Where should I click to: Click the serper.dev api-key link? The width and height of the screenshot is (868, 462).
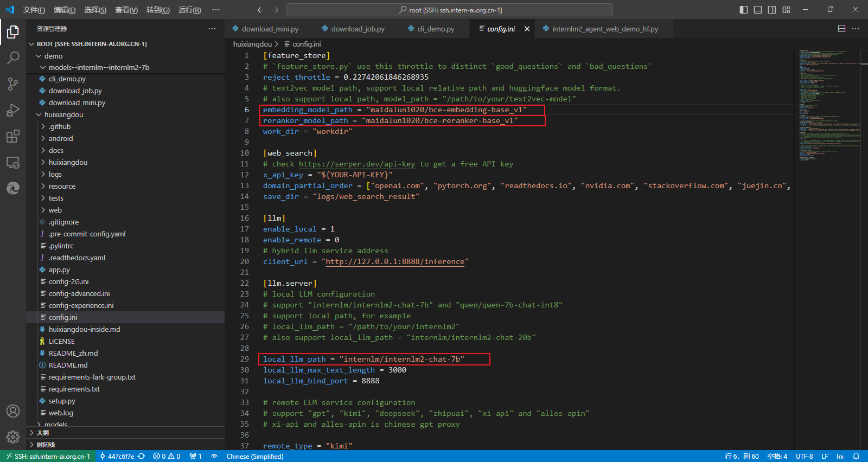356,164
